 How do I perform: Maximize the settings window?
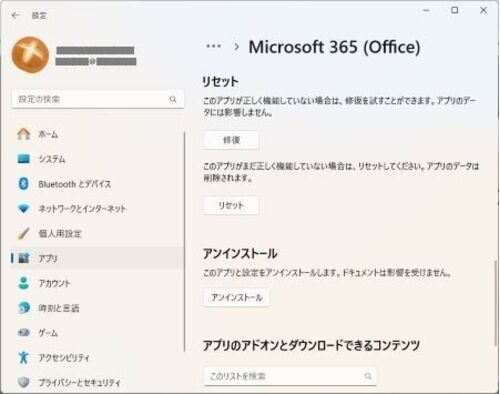coord(455,10)
